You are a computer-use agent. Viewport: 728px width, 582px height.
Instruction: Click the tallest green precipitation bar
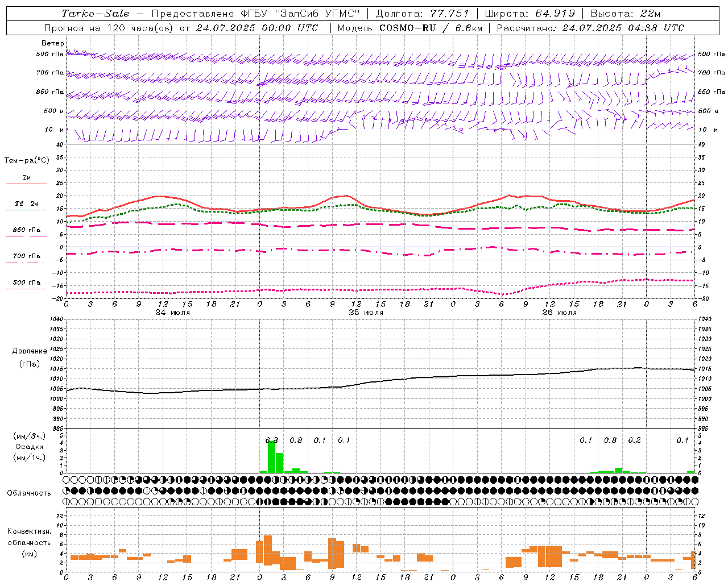coord(272,457)
